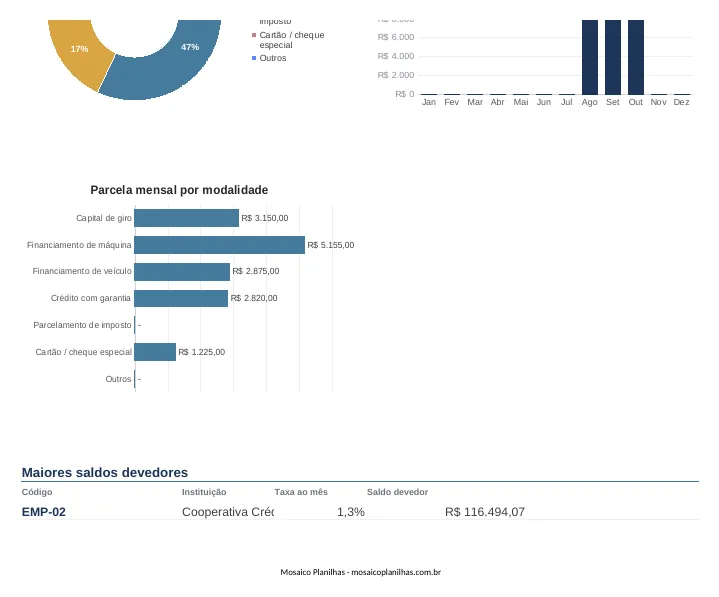Screen dimensions: 719x597
Task: Click the 'Parcela mensal por modalidade' chart title
Action: pos(179,190)
